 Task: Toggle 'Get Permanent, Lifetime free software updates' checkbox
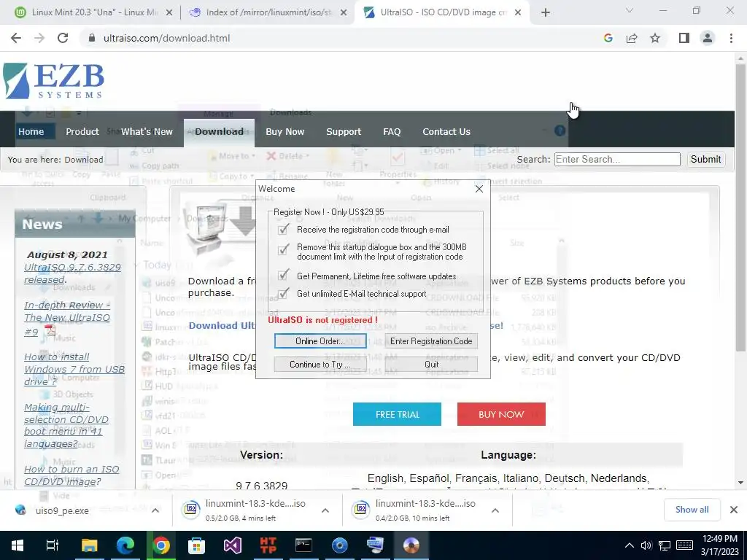(283, 275)
